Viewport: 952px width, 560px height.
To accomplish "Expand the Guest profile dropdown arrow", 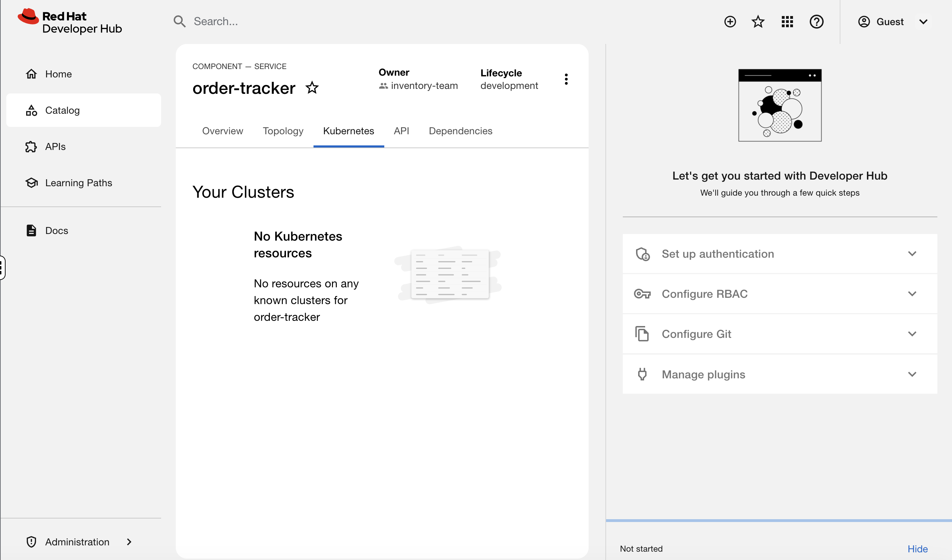I will 923,22.
